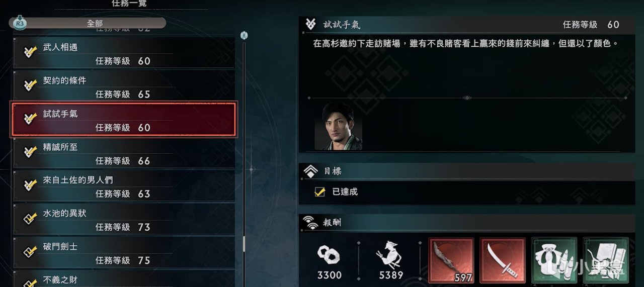The width and height of the screenshot is (644, 287).
Task: Select the 來自土佐的男人們 mission entry
Action: (123, 186)
